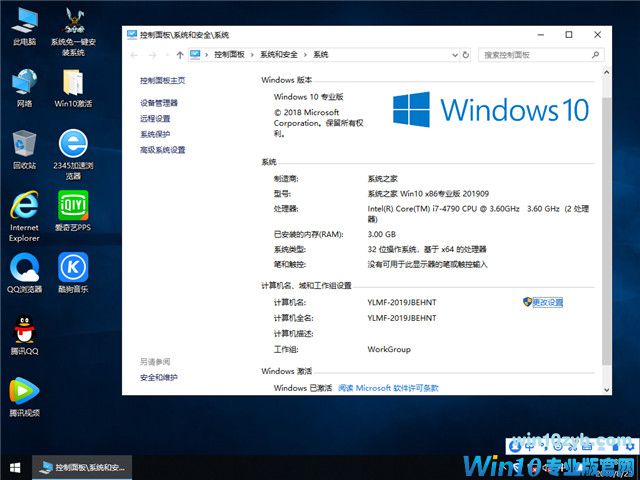Go back using the navigation arrow
Image resolution: width=640 pixels, height=480 pixels.
tap(134, 55)
